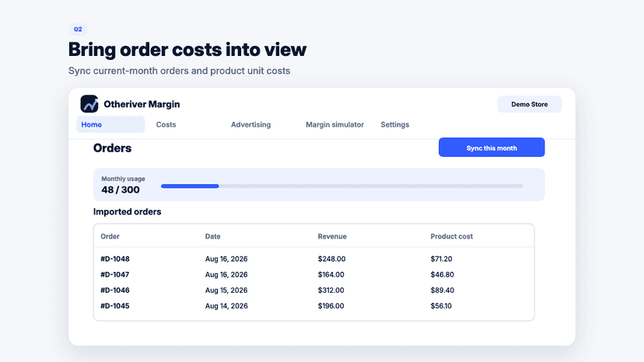Click the $196.00 revenue cell

point(331,306)
